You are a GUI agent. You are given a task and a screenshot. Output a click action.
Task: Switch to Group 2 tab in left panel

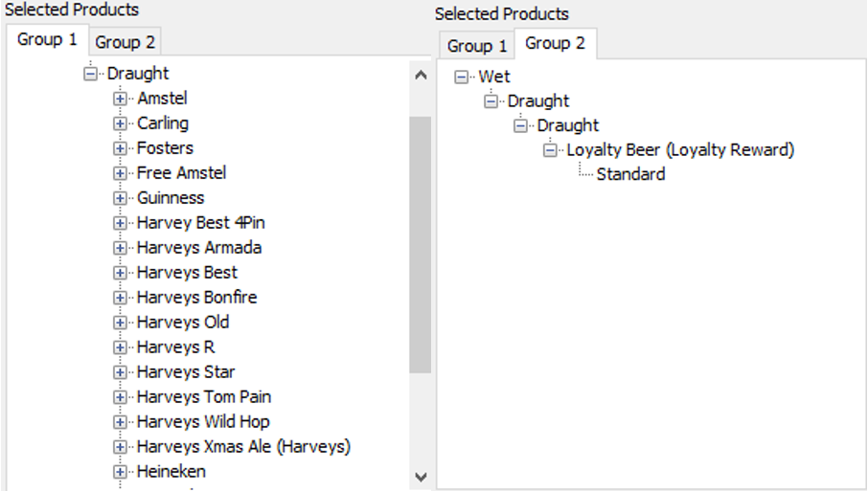(125, 42)
